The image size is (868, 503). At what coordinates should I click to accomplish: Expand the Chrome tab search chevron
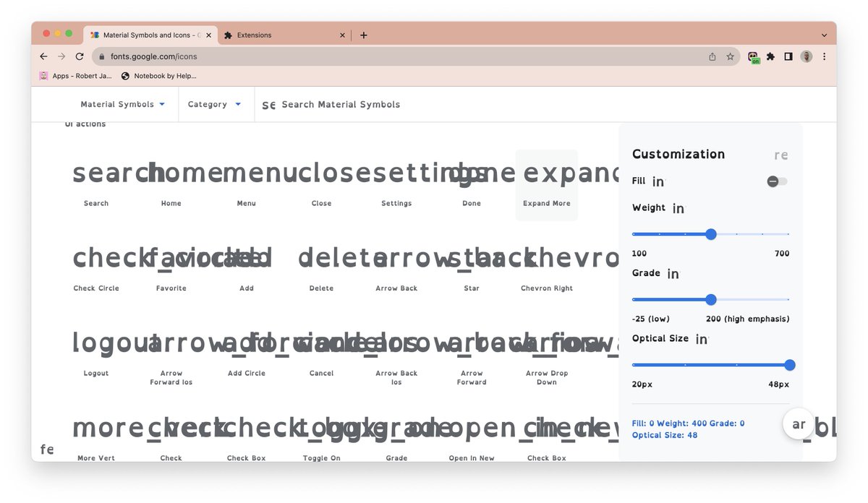[x=824, y=35]
